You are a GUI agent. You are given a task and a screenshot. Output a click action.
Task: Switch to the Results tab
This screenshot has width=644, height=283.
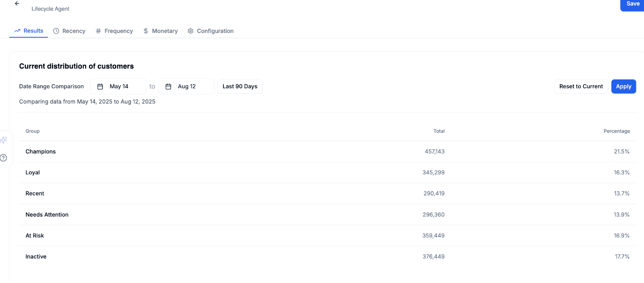click(x=29, y=31)
